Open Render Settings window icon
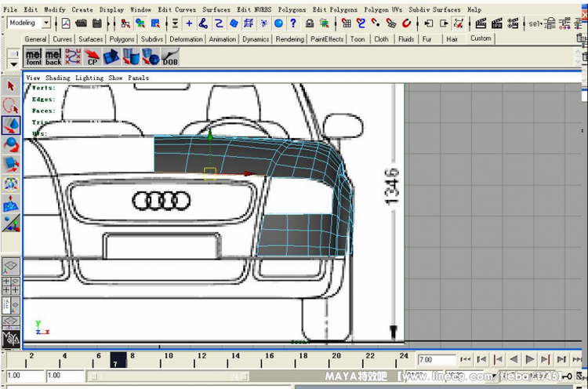The height and width of the screenshot is (389, 588). point(513,24)
